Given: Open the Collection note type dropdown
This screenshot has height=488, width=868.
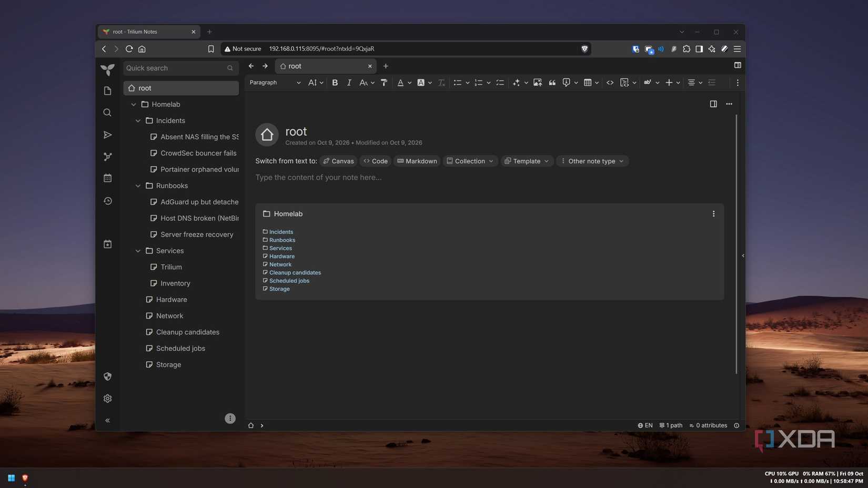Looking at the screenshot, I should pyautogui.click(x=470, y=161).
